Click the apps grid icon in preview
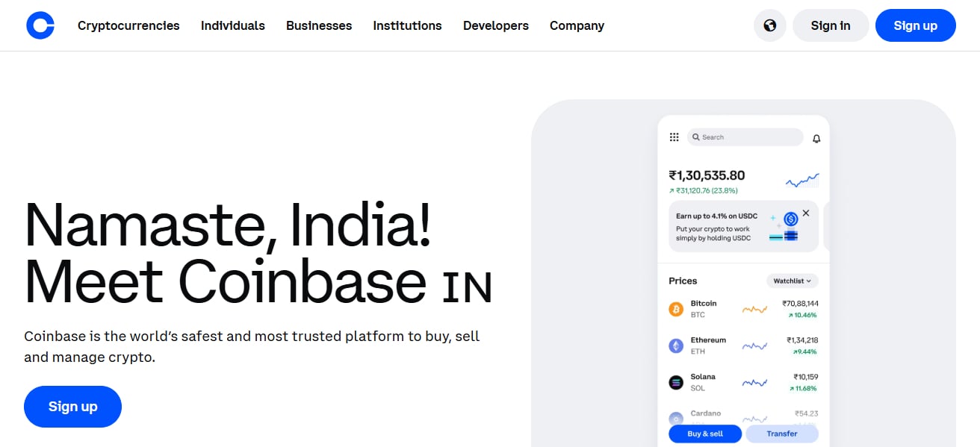This screenshot has height=447, width=980. pos(674,137)
